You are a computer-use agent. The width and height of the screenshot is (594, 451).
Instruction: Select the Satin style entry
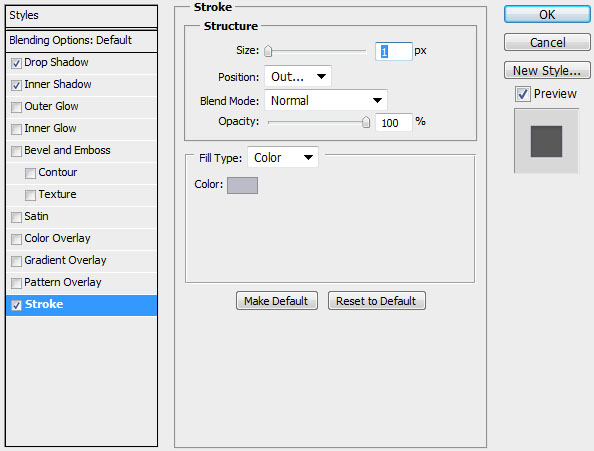click(x=81, y=217)
